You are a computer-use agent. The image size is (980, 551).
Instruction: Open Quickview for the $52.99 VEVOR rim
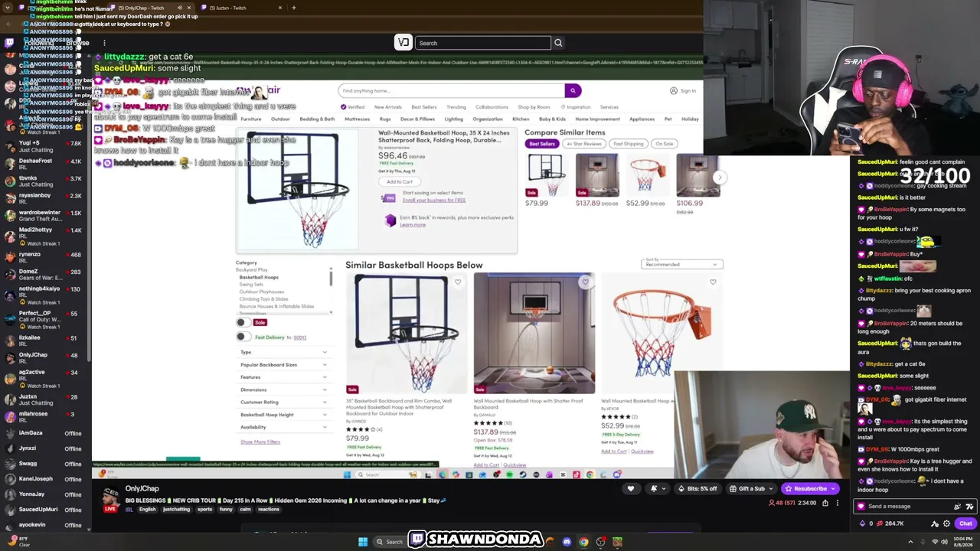(642, 452)
